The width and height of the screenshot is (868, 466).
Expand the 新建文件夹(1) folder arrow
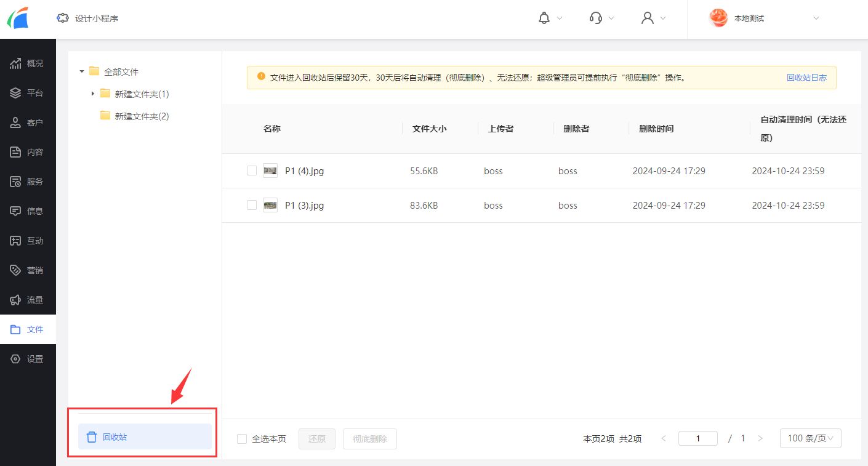coord(93,94)
